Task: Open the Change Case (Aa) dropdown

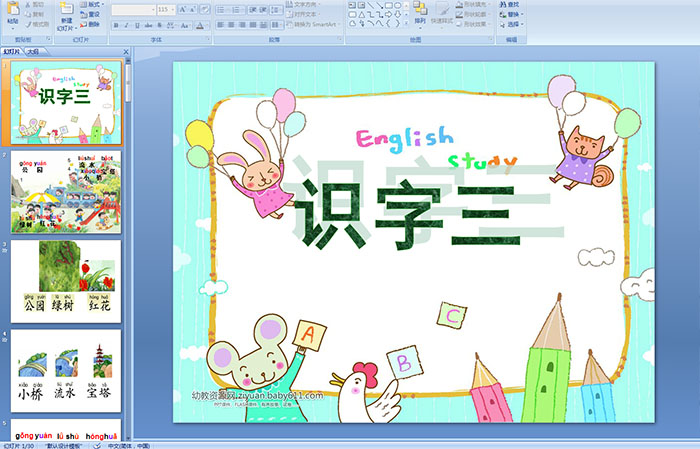Action: pos(185,25)
